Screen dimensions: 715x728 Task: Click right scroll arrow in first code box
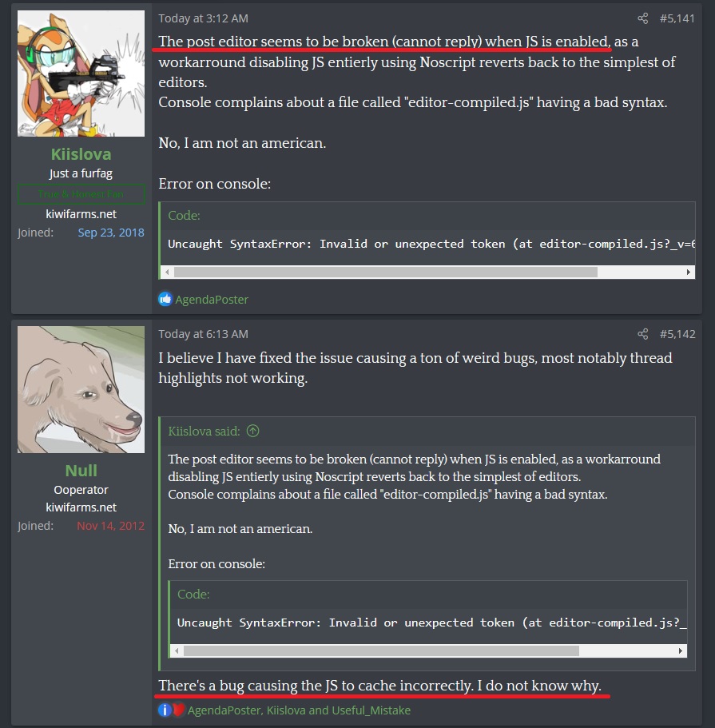[688, 272]
